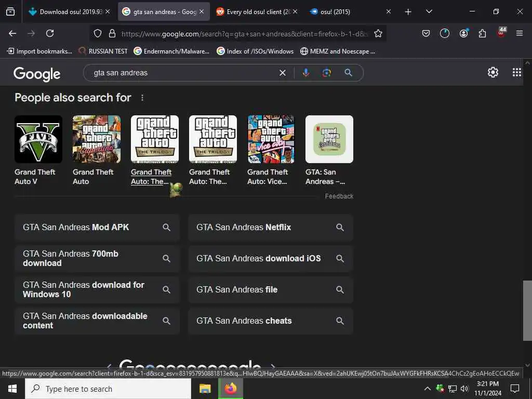Open People also search for options menu

pyautogui.click(x=142, y=98)
